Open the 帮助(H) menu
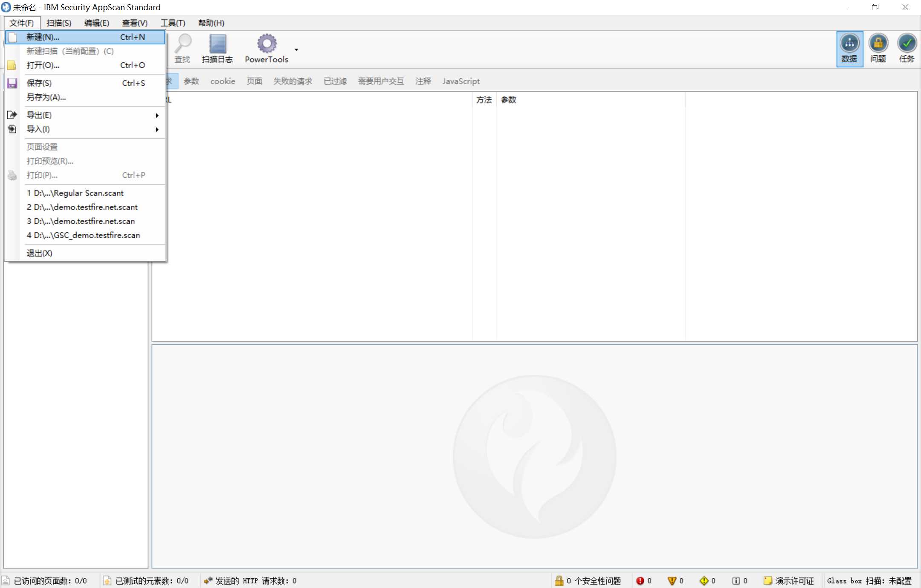The height and width of the screenshot is (588, 921). 211,23
